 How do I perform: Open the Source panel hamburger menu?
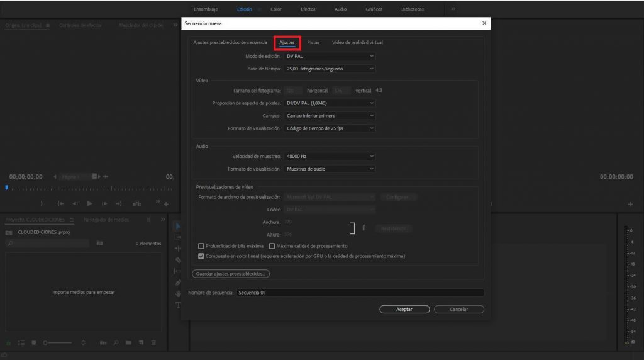point(48,25)
